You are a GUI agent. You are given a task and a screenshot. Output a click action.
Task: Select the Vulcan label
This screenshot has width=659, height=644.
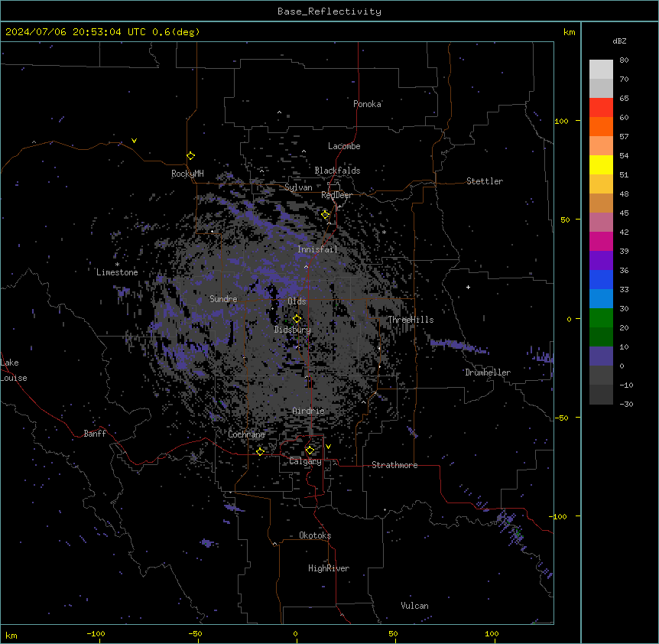point(415,606)
